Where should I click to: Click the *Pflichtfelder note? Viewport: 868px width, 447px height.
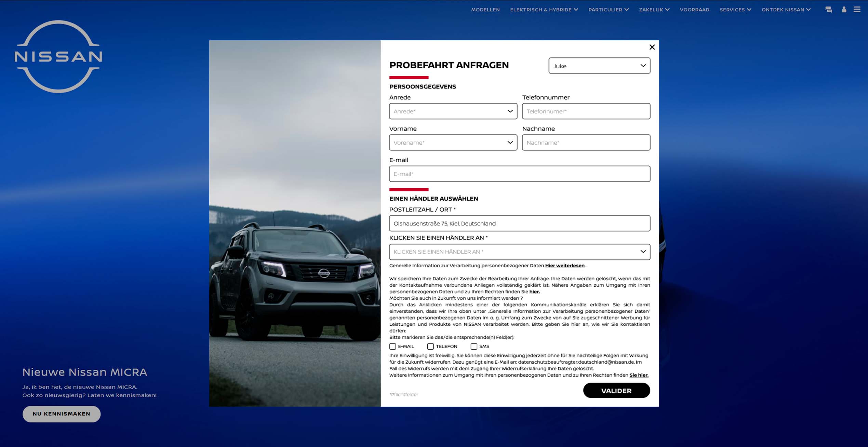pos(404,394)
